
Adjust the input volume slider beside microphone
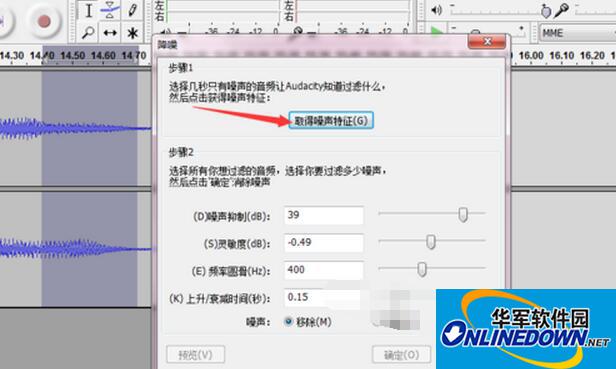pyautogui.click(x=595, y=11)
